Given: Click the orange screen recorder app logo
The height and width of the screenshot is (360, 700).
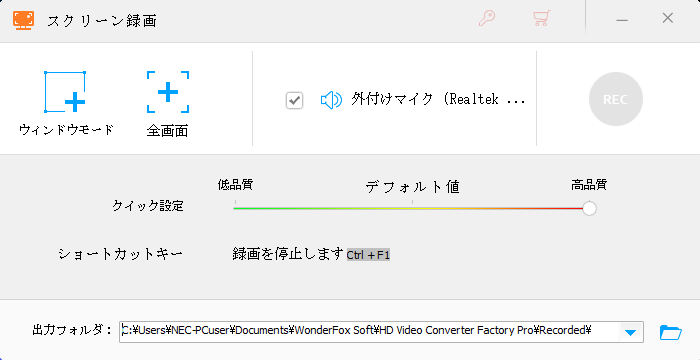Looking at the screenshot, I should click(23, 20).
